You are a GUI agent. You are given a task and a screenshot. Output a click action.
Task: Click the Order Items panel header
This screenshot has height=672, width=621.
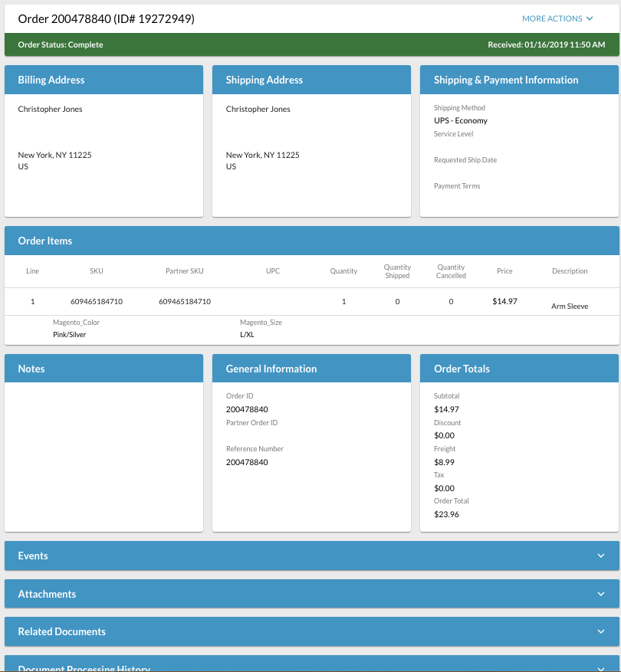pos(311,241)
